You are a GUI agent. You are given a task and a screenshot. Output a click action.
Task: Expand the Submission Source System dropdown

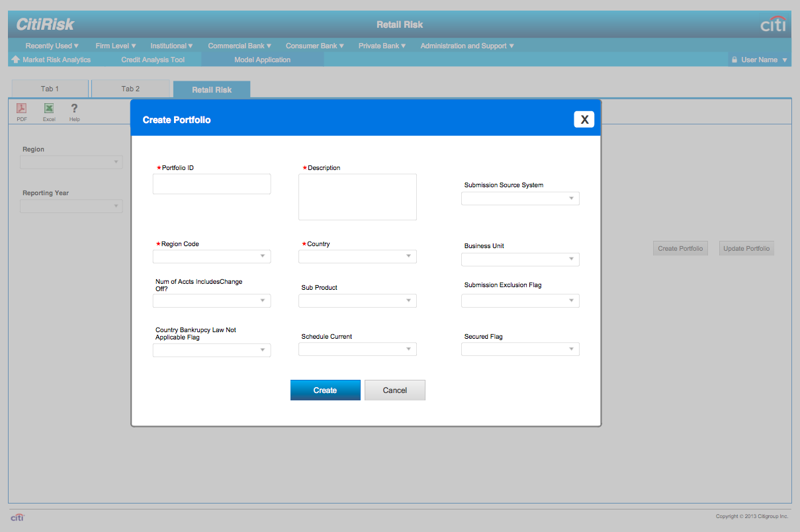click(x=520, y=199)
